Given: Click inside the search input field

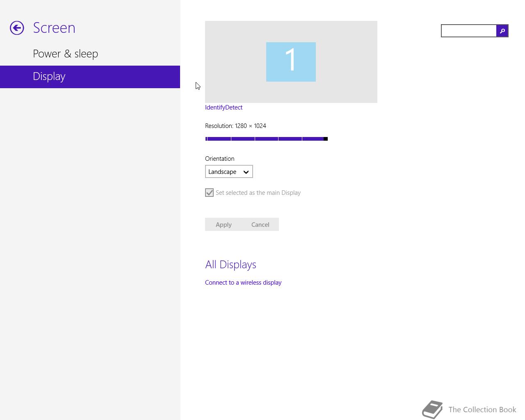Looking at the screenshot, I should pos(469,31).
